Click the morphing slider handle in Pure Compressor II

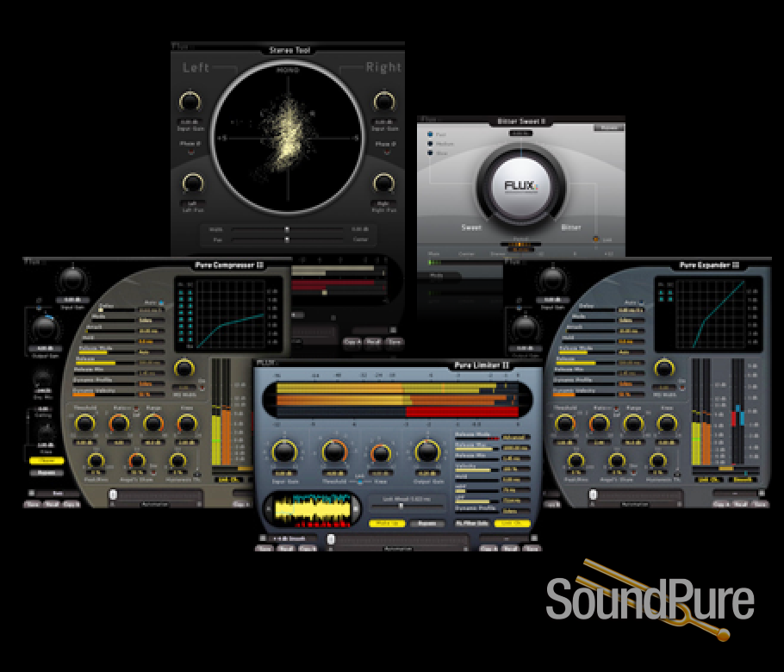click(x=113, y=495)
